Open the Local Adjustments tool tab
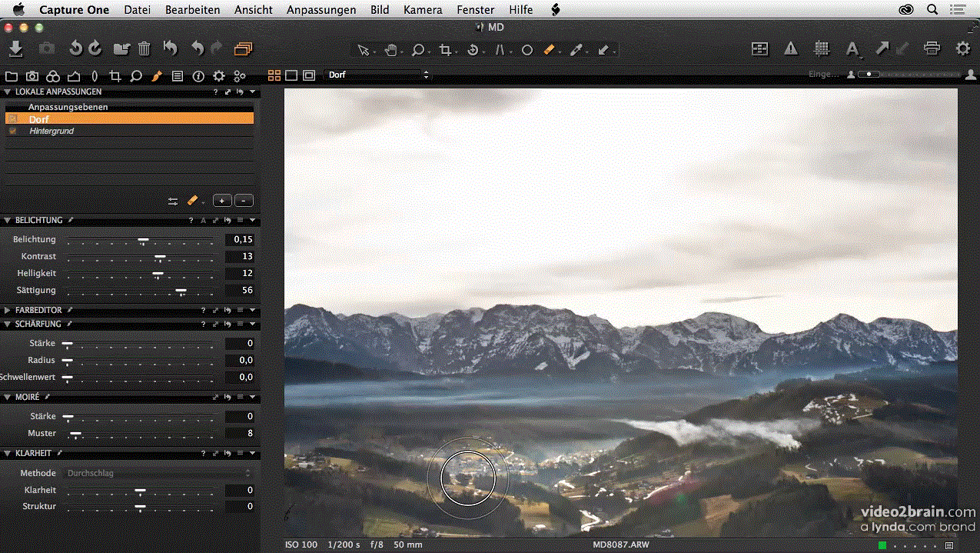This screenshot has height=553, width=980. pyautogui.click(x=156, y=75)
